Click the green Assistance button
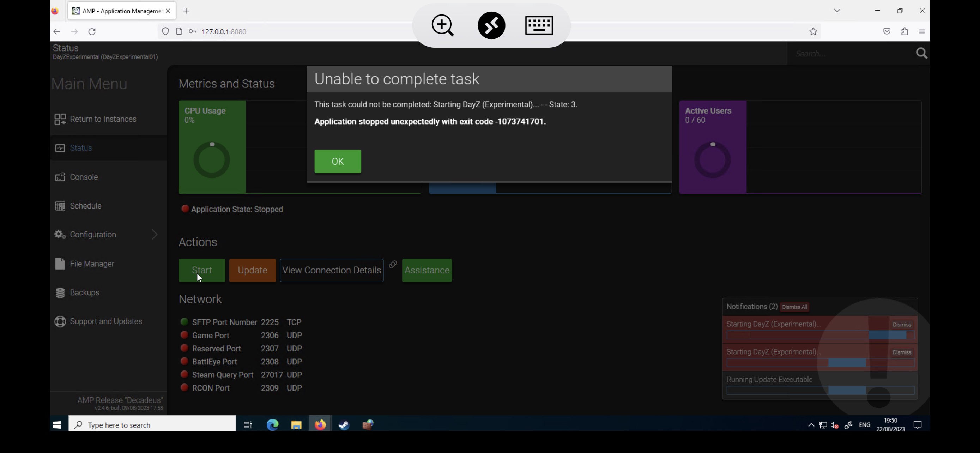 click(427, 270)
